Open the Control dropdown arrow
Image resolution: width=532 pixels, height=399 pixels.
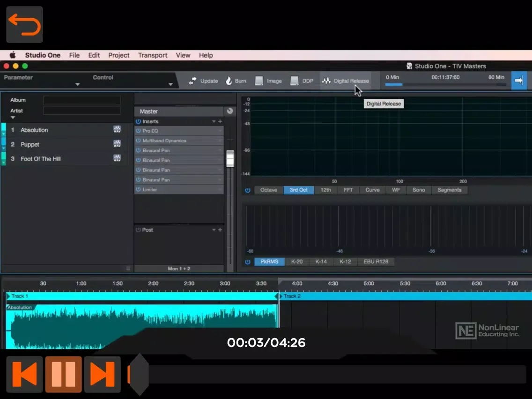tap(170, 84)
